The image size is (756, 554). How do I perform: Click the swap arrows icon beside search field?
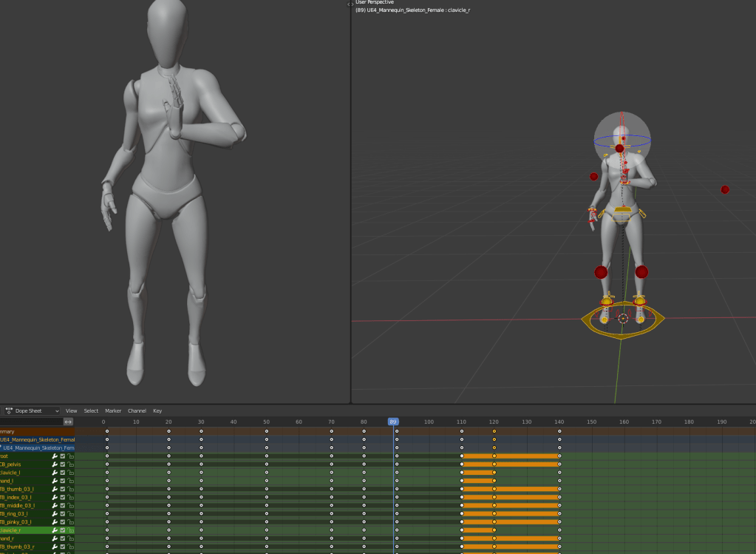[68, 422]
